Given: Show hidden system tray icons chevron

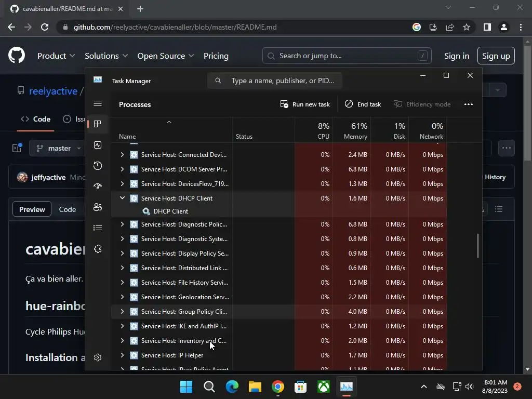Looking at the screenshot, I should pyautogui.click(x=424, y=387).
